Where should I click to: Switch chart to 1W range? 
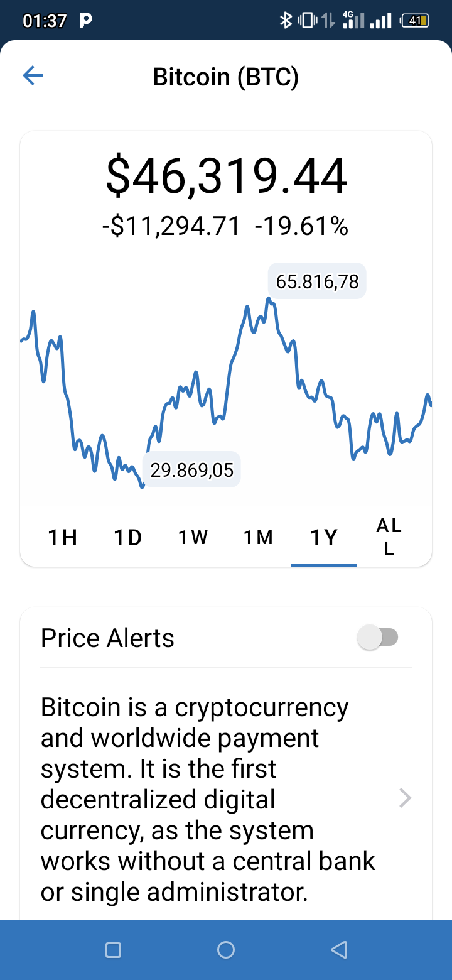pyautogui.click(x=193, y=538)
